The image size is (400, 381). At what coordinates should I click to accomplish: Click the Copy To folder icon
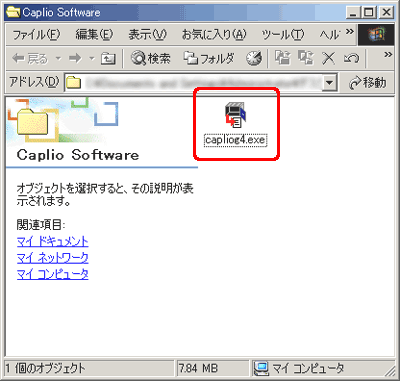tap(306, 58)
